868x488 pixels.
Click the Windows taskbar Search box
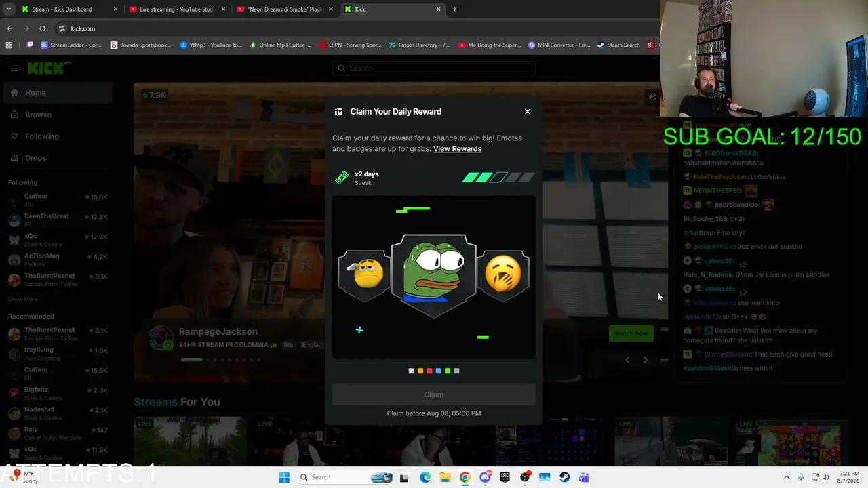point(347,477)
